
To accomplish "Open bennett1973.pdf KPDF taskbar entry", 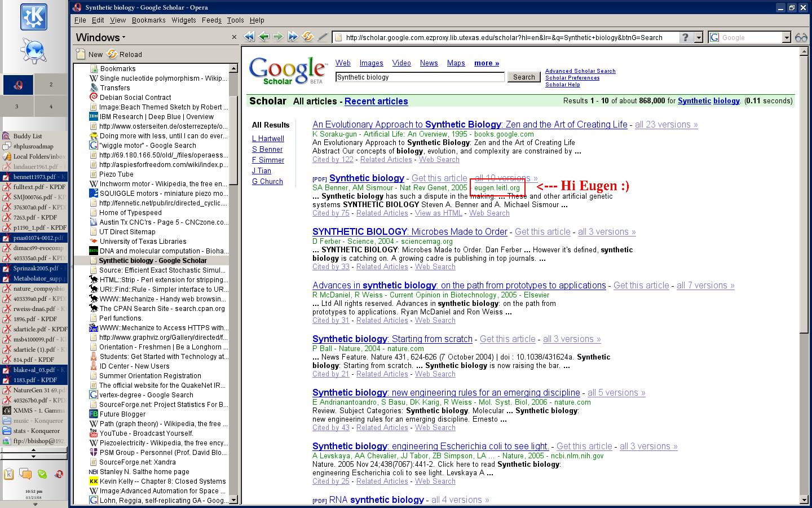I will click(34, 177).
